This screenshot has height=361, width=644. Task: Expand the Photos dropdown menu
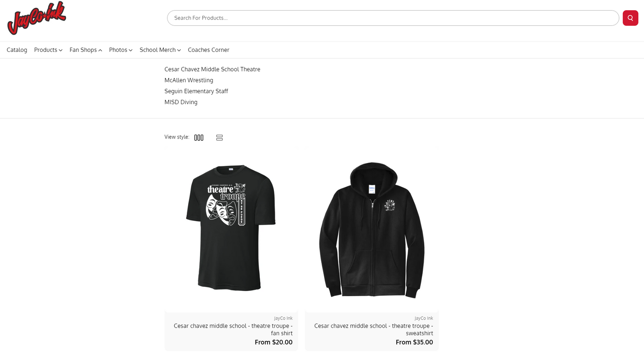121,50
